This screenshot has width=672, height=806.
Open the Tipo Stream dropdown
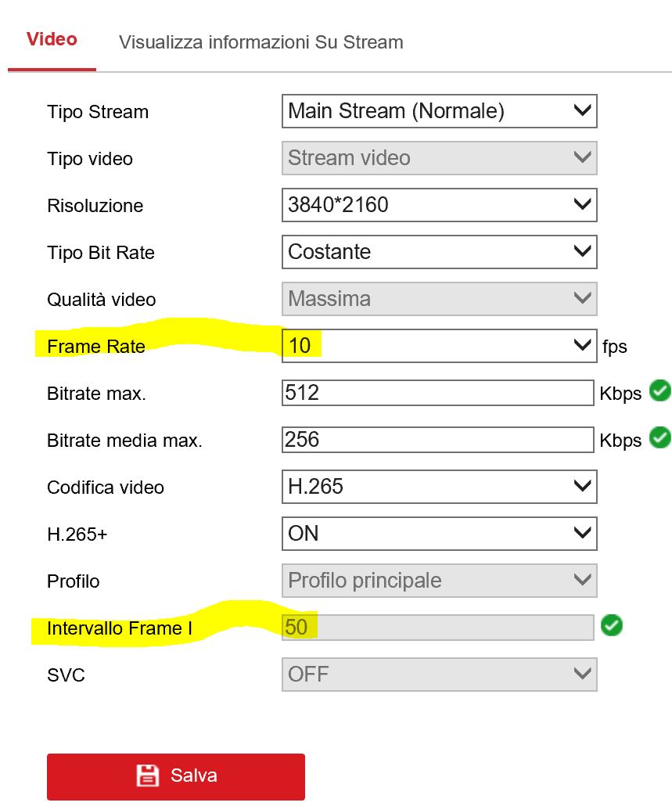click(439, 111)
